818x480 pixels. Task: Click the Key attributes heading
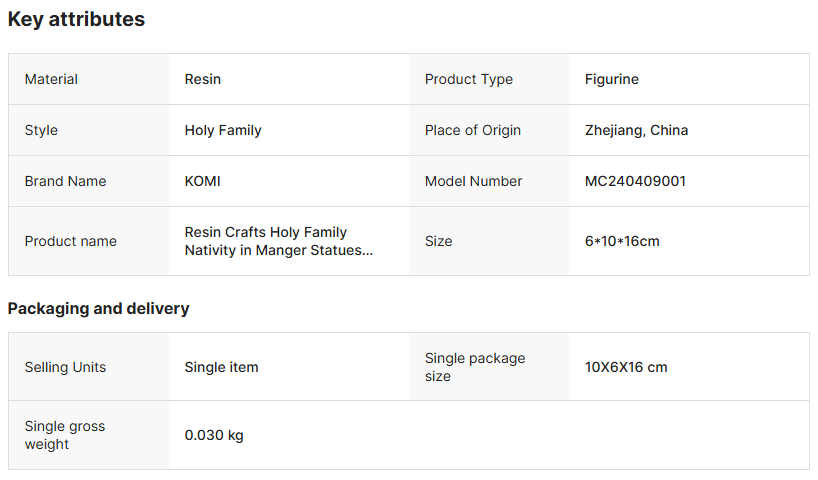point(76,19)
